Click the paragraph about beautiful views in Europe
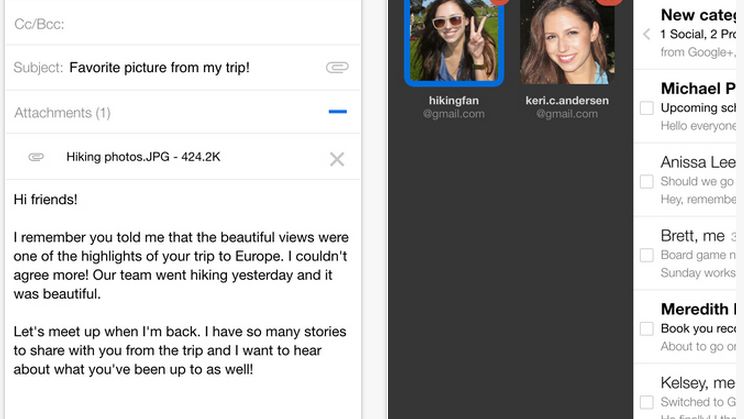Viewport: 744px width, 419px height. click(x=181, y=265)
